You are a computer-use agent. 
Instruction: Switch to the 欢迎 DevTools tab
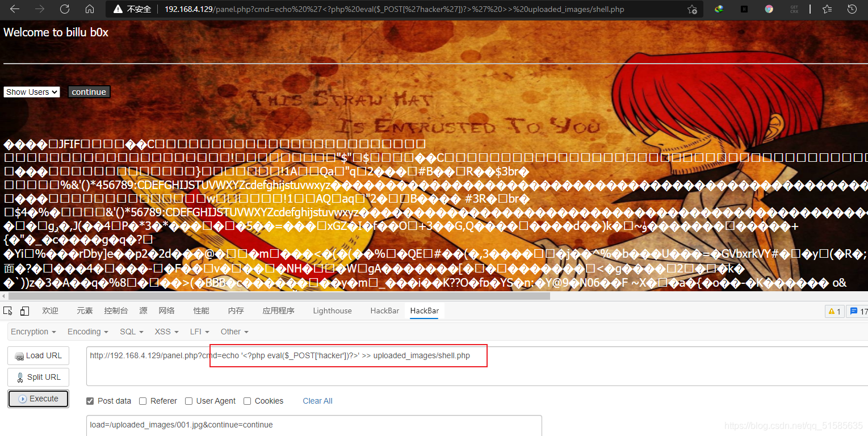pyautogui.click(x=51, y=311)
